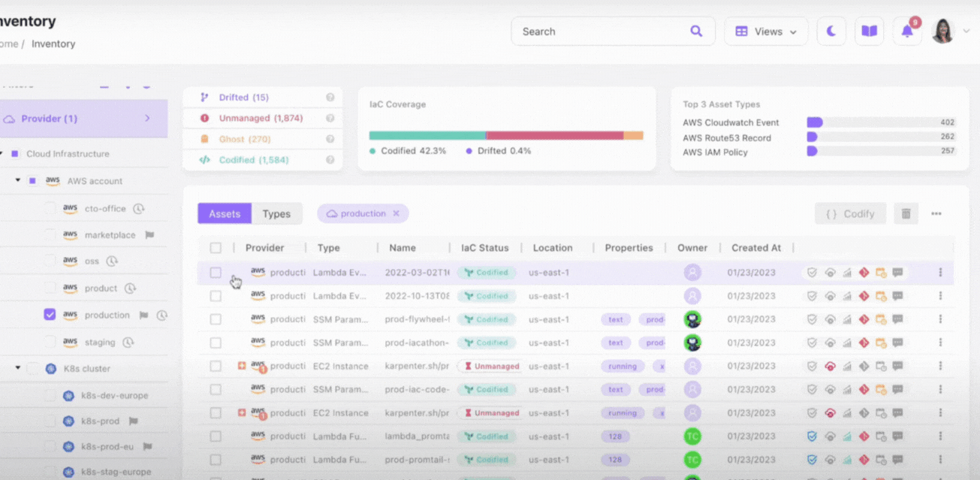Uncheck the production AWS account checkbox
Image resolution: width=980 pixels, height=480 pixels.
50,315
